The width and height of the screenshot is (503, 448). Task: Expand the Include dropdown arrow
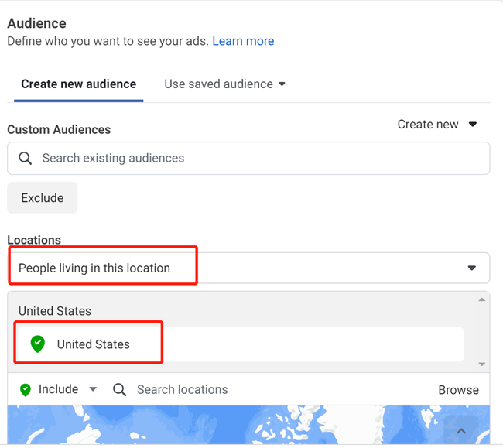pyautogui.click(x=94, y=390)
